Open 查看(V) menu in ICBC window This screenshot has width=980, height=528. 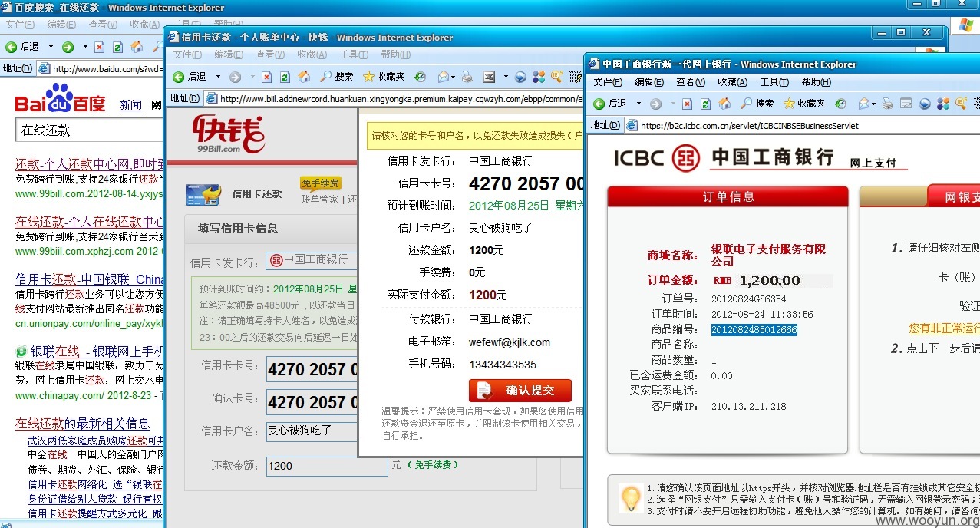point(691,82)
